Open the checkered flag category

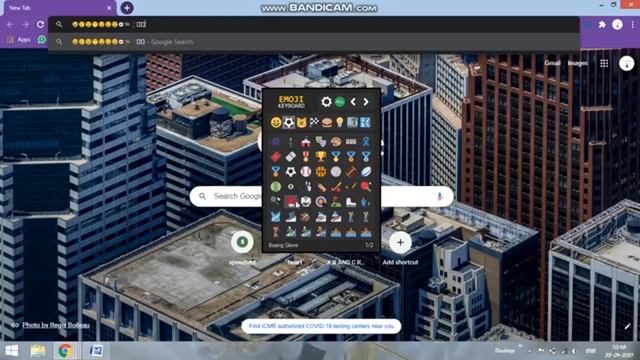(x=314, y=122)
